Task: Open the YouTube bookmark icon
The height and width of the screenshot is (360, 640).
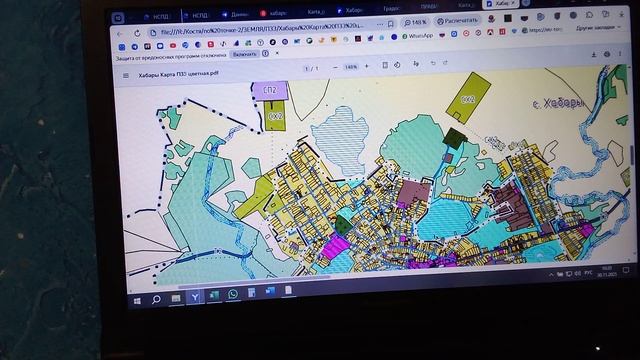Action: point(173,46)
